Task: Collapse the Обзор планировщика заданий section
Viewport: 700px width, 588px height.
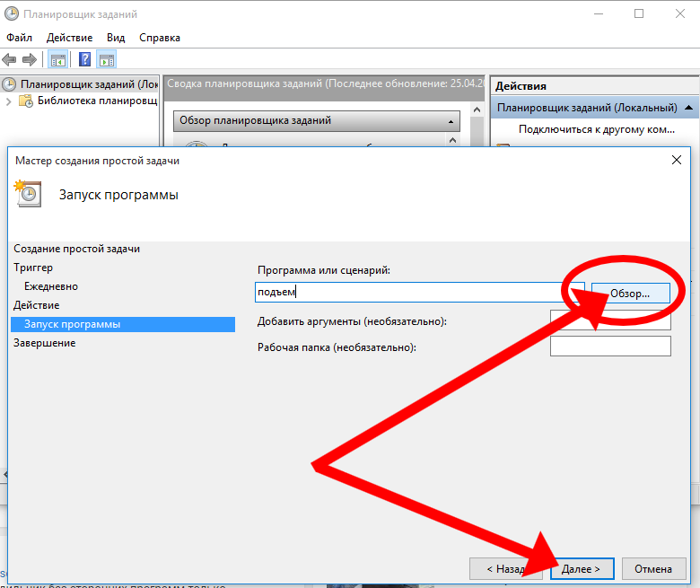Action: tap(451, 120)
